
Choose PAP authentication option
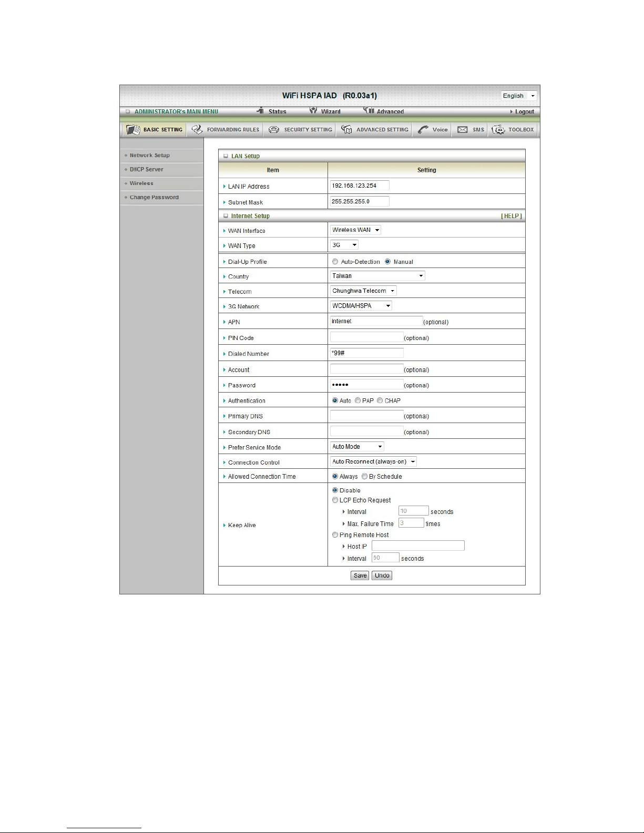pyautogui.click(x=357, y=400)
